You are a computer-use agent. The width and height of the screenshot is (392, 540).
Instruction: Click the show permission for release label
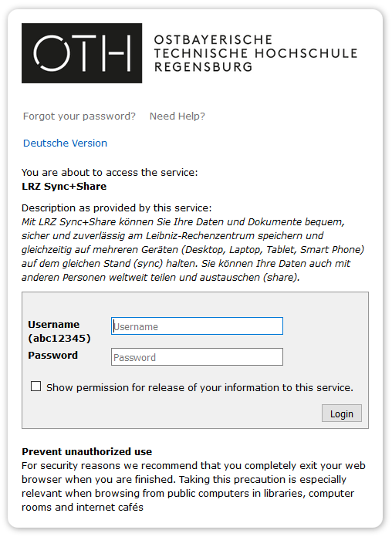point(200,387)
